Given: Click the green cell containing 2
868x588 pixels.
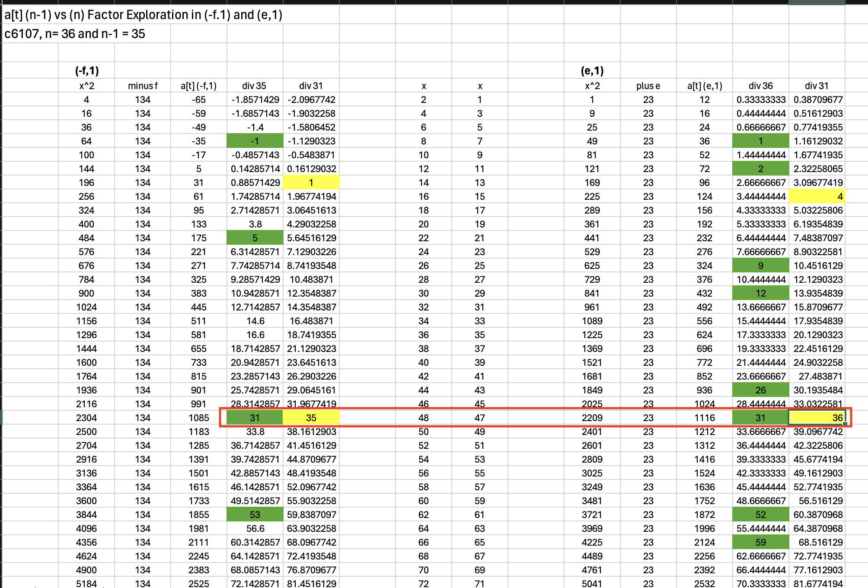Looking at the screenshot, I should [x=761, y=169].
